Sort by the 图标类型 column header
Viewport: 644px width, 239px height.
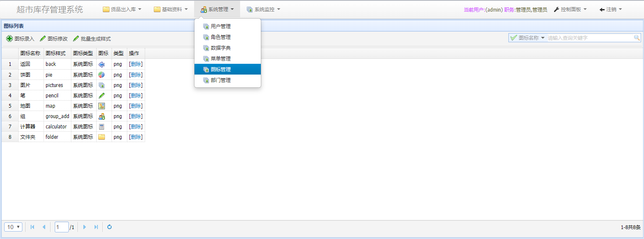point(83,53)
